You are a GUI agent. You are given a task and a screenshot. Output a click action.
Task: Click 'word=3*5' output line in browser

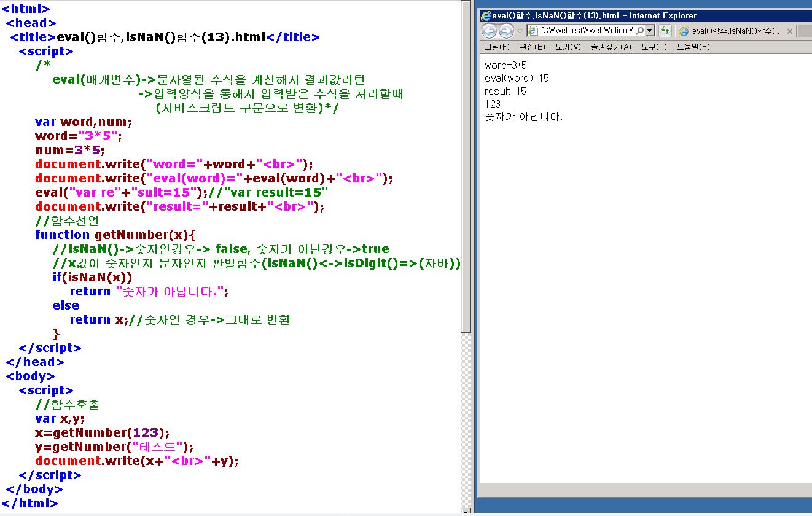[x=506, y=65]
